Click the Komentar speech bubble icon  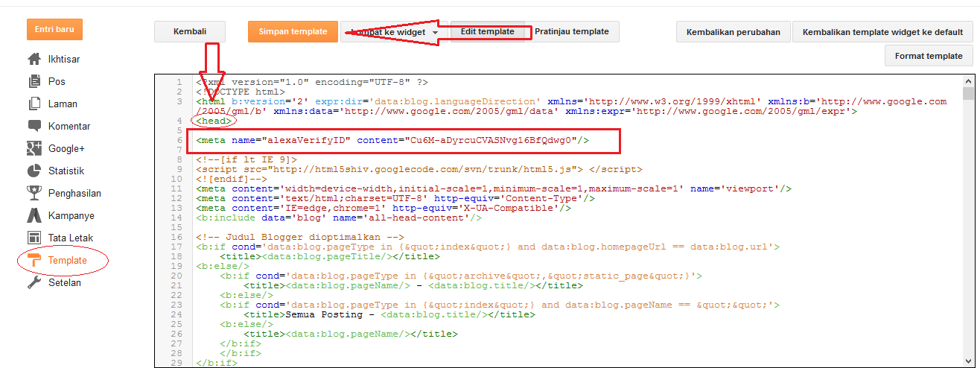(34, 127)
